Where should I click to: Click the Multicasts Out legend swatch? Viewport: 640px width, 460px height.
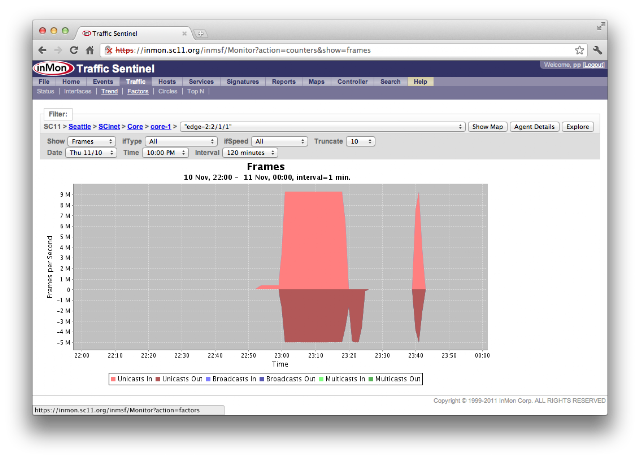(371, 379)
